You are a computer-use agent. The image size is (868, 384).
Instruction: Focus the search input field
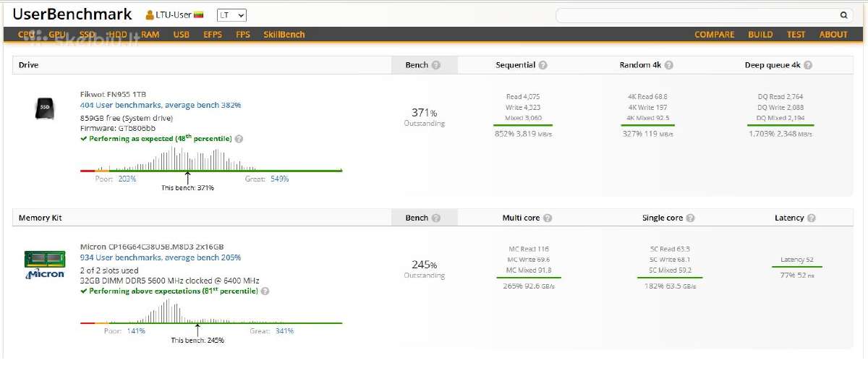pos(697,15)
